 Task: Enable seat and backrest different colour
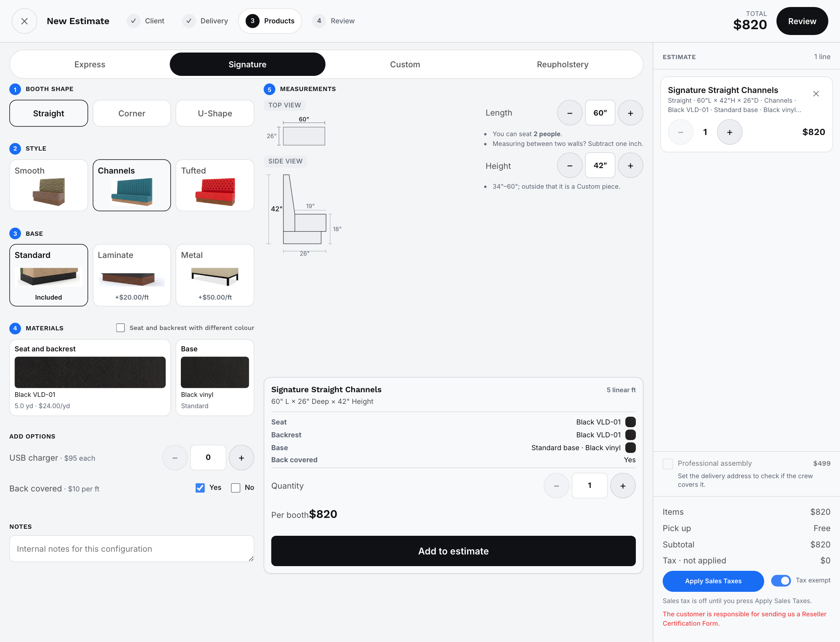coord(121,328)
